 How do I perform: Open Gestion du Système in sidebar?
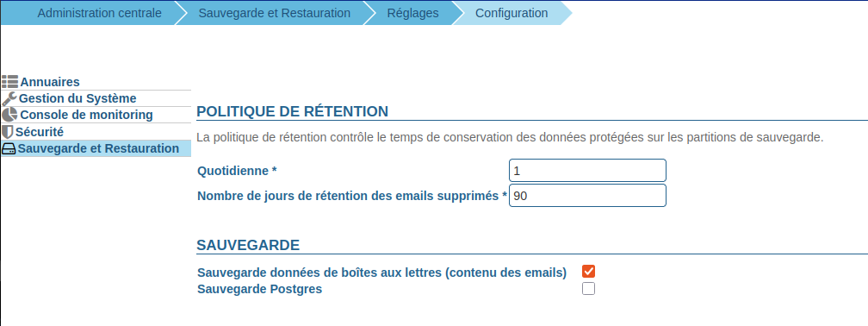coord(77,98)
